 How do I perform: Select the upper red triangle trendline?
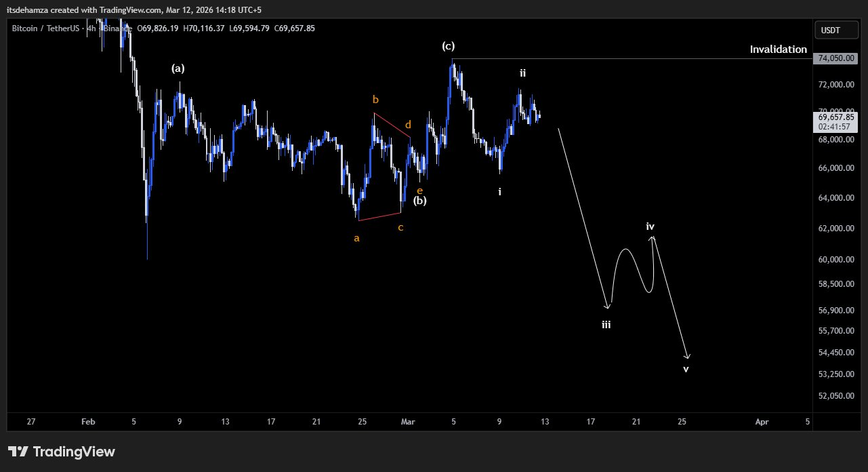coord(392,125)
